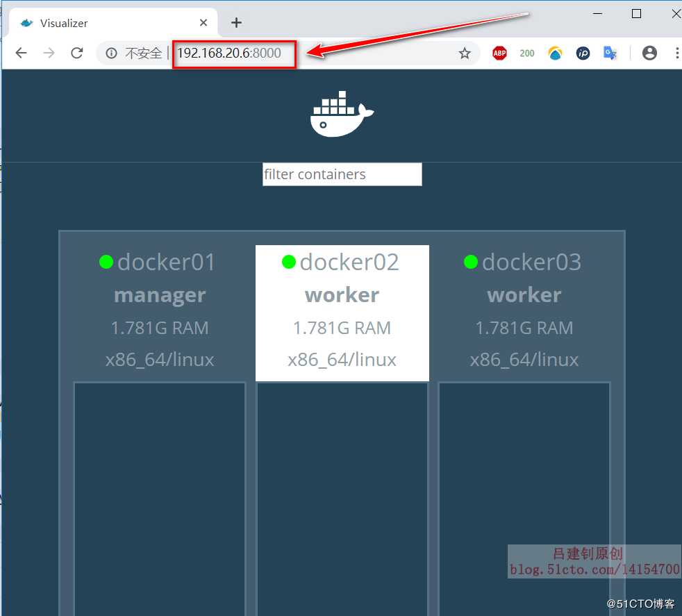Viewport: 682px width, 616px height.
Task: Open a new browser tab
Action: tap(236, 23)
